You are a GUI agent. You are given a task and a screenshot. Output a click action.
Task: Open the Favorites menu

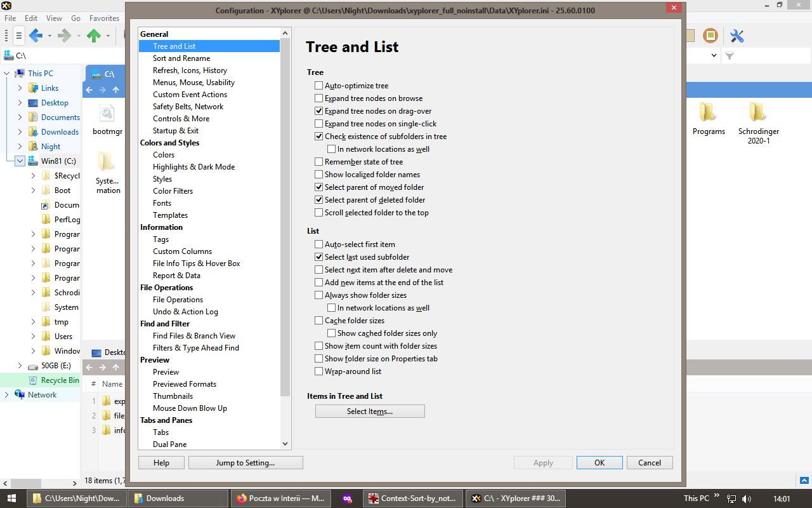pyautogui.click(x=103, y=18)
